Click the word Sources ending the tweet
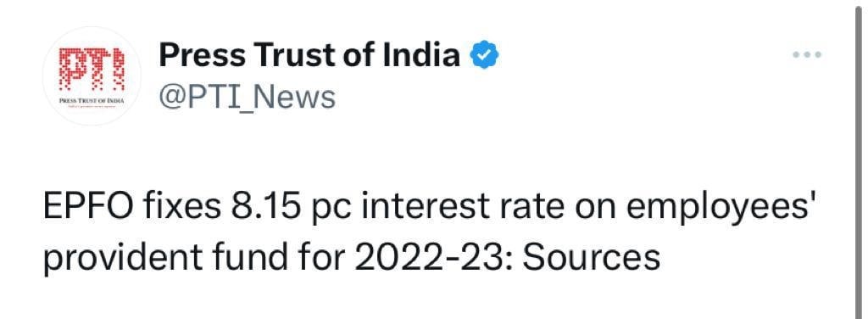Viewport: 868px width, 319px height. tap(592, 258)
